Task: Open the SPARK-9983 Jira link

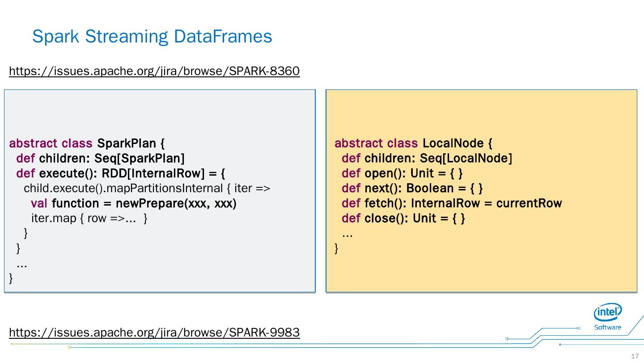Action: [x=154, y=333]
